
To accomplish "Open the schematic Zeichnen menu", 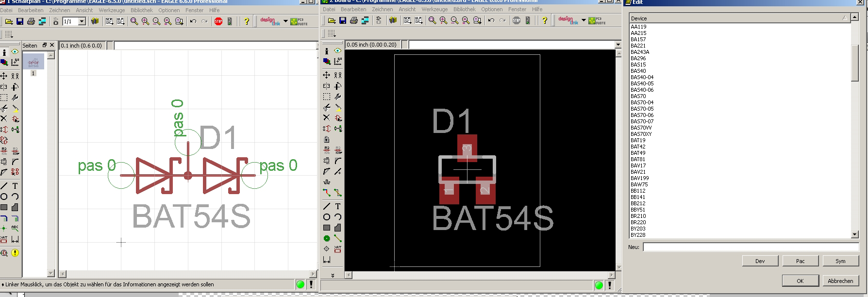I will [60, 10].
